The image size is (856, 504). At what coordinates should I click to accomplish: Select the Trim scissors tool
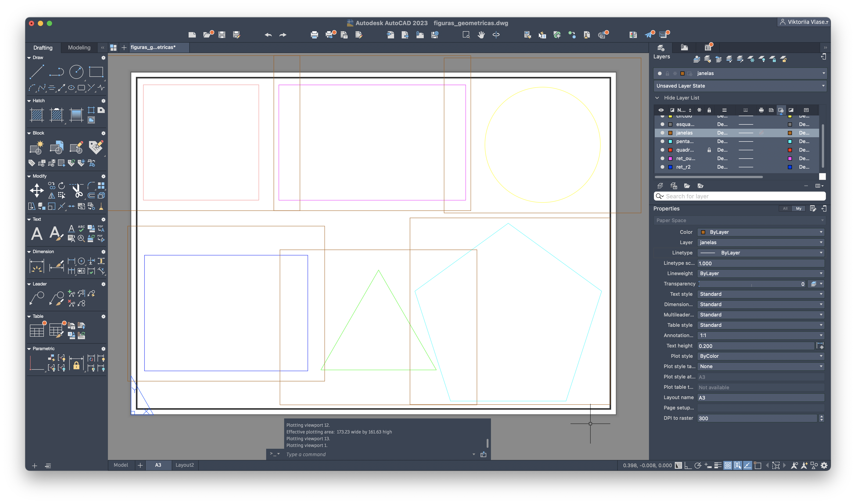point(78,191)
